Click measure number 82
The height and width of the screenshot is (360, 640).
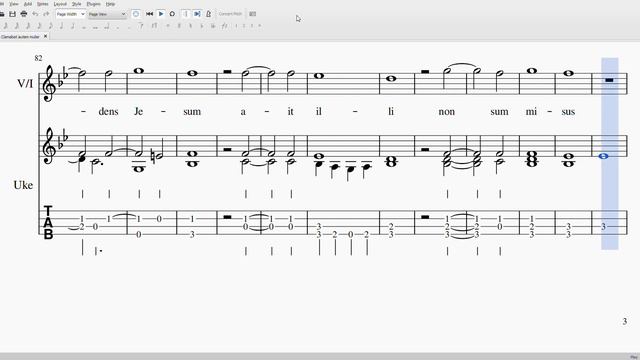[x=38, y=58]
